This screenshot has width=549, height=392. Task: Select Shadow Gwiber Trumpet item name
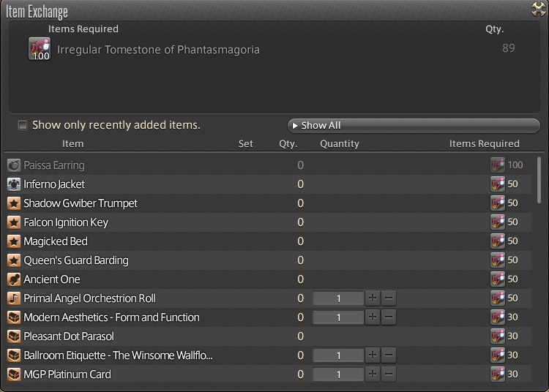81,203
